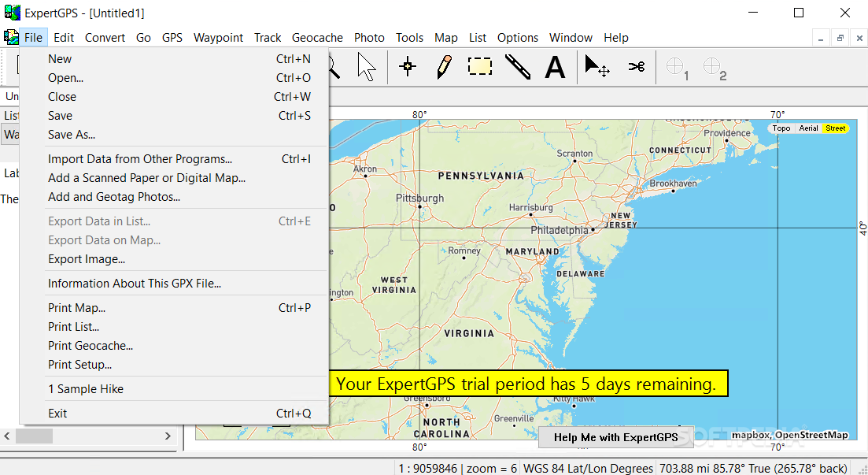Minimize the inner document window
The width and height of the screenshot is (868, 475).
pos(821,39)
